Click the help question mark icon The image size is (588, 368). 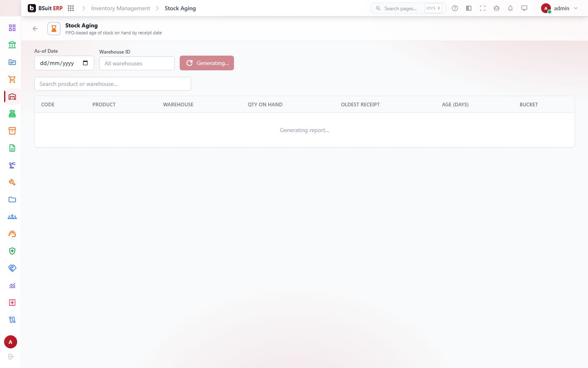point(455,8)
